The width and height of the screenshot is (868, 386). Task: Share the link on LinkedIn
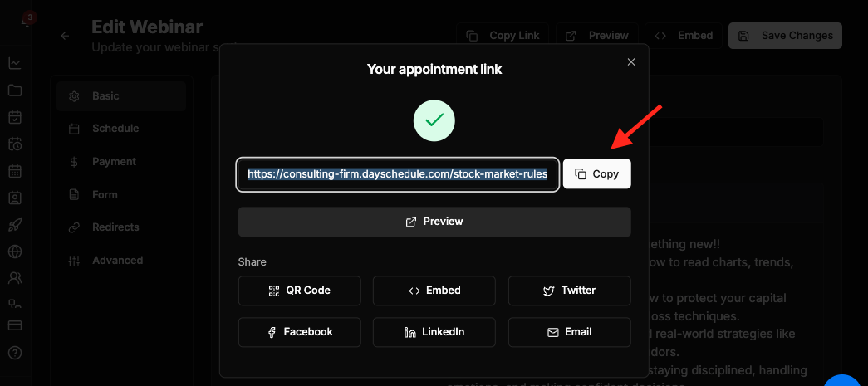click(x=434, y=332)
